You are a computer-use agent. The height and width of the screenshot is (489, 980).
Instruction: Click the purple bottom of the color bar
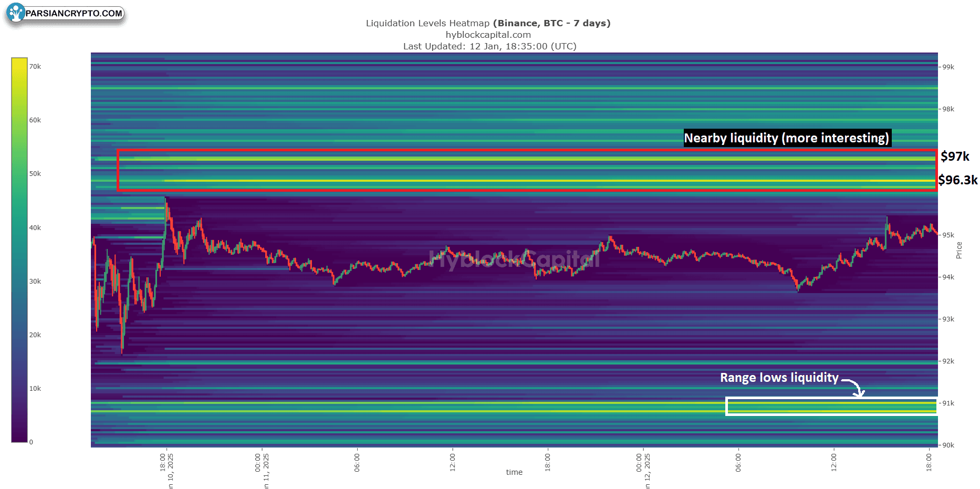(x=19, y=433)
